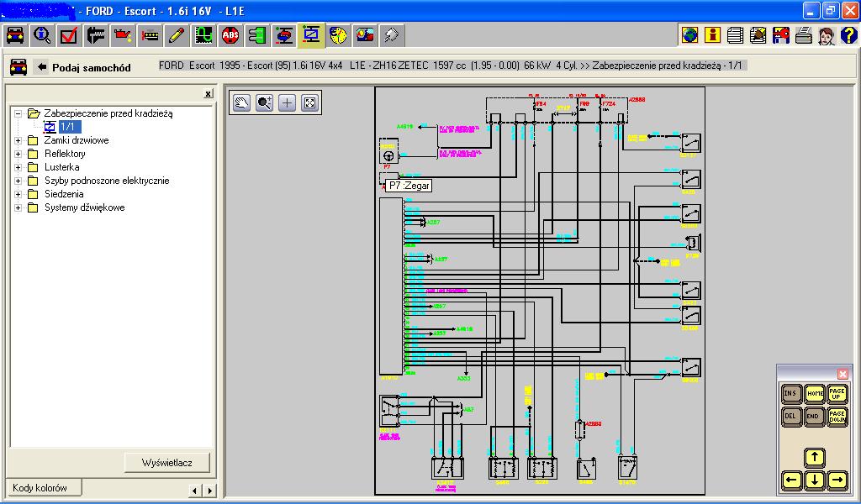
Task: Click the left arrow key on keypad
Action: pyautogui.click(x=790, y=480)
